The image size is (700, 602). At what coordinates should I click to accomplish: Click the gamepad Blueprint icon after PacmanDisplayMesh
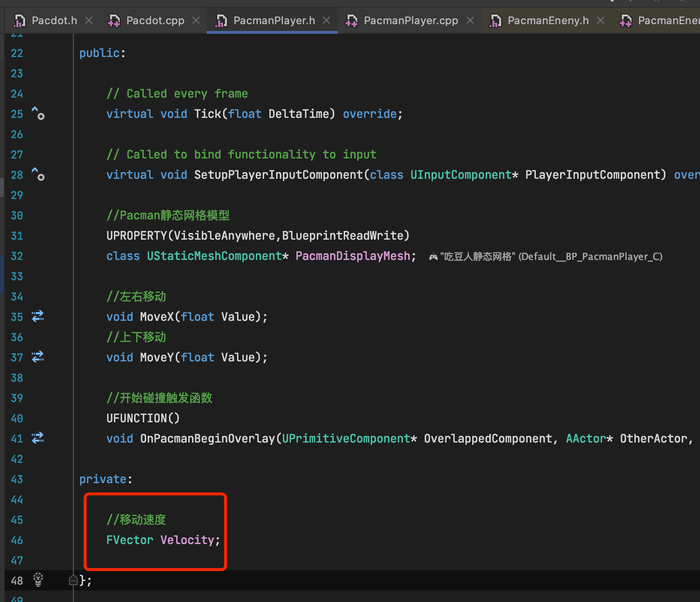coord(433,256)
